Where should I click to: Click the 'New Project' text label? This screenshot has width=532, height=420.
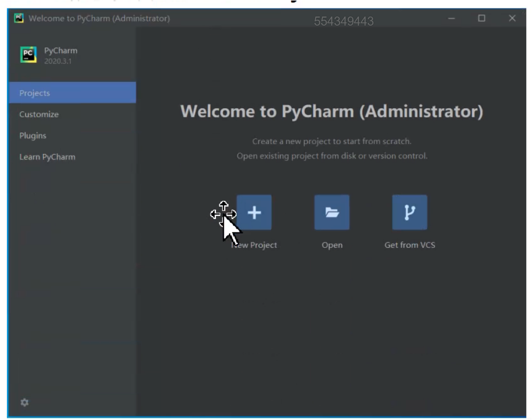[256, 245]
